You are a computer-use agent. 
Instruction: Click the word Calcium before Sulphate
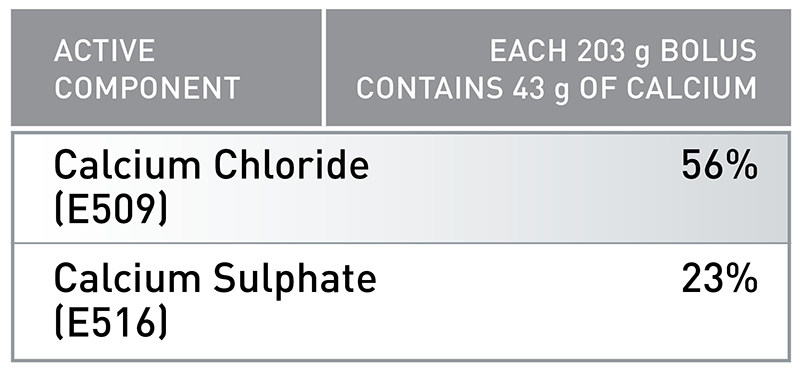tap(128, 280)
